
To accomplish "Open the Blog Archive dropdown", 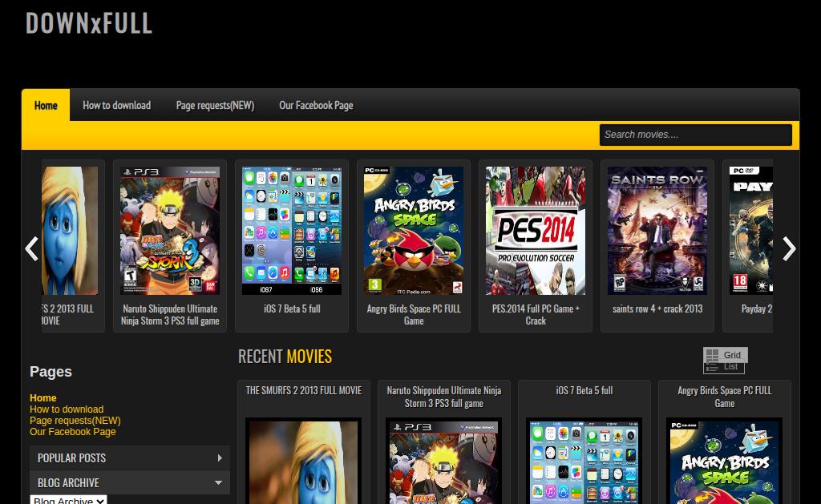I will pyautogui.click(x=69, y=500).
